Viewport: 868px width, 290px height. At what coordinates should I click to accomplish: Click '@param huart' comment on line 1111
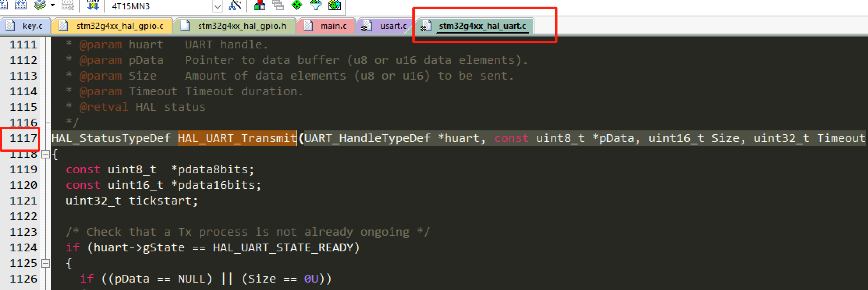121,44
